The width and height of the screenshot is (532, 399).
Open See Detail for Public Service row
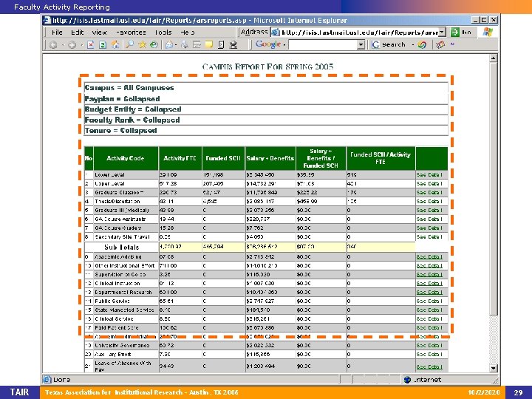click(x=429, y=301)
